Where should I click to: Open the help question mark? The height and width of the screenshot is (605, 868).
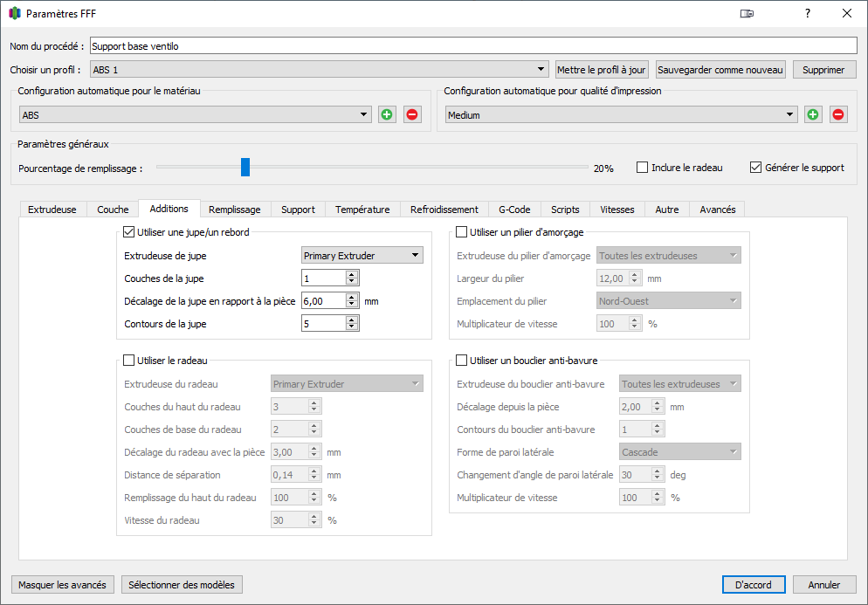point(808,13)
